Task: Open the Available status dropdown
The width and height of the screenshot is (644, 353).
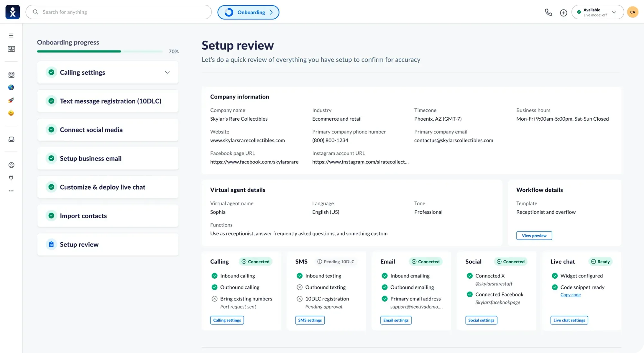Action: click(597, 12)
